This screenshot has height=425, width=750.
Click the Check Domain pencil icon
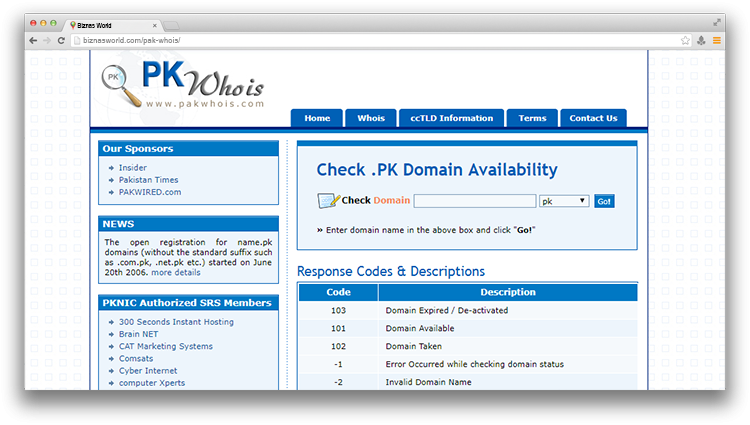tap(328, 200)
